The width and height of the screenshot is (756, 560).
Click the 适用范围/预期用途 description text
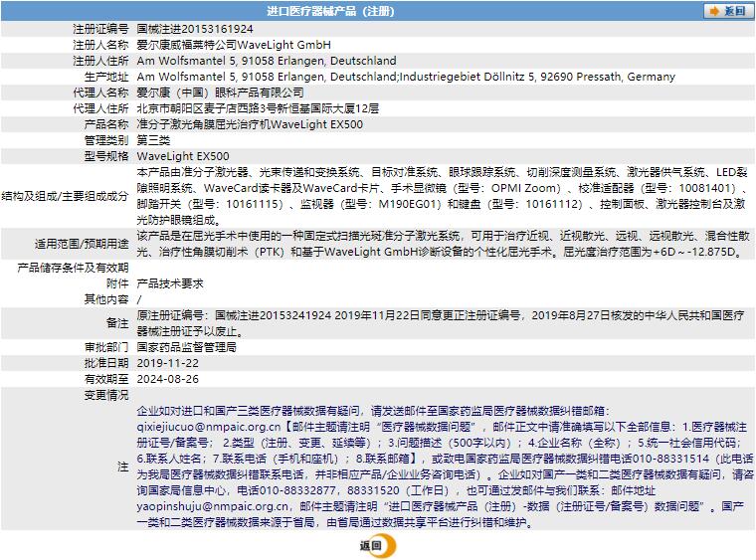(x=443, y=244)
